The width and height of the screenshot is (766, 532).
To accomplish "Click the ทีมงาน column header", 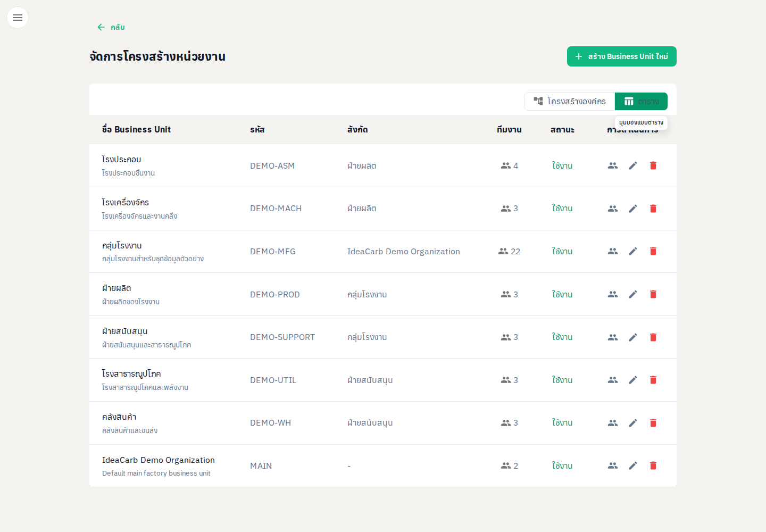I will 509,130.
